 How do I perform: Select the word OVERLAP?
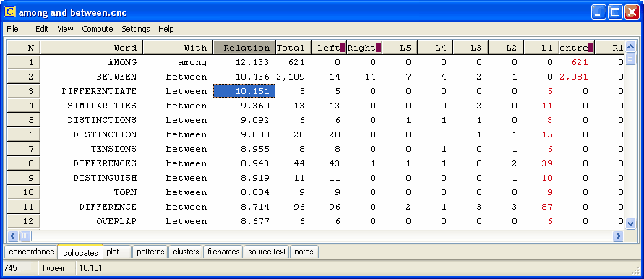click(116, 221)
